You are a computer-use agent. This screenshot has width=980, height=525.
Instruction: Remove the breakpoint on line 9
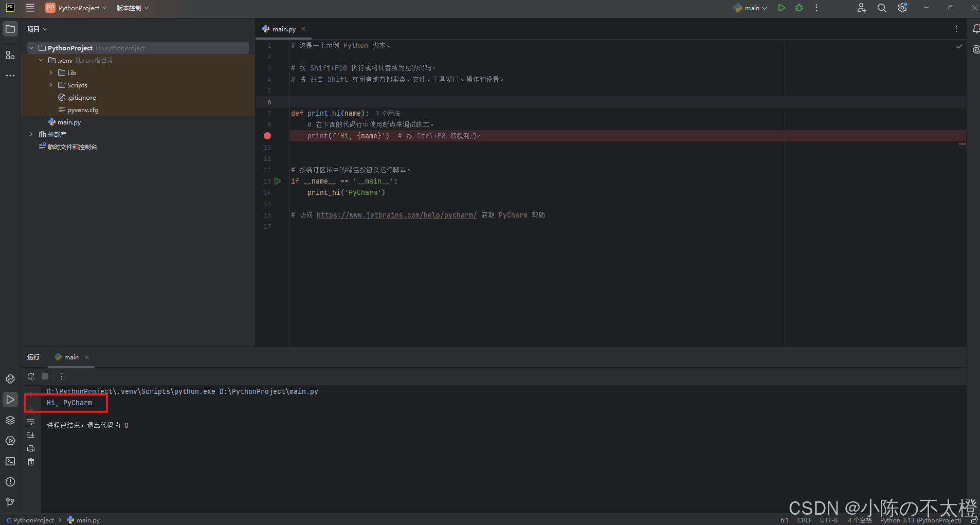coord(267,136)
